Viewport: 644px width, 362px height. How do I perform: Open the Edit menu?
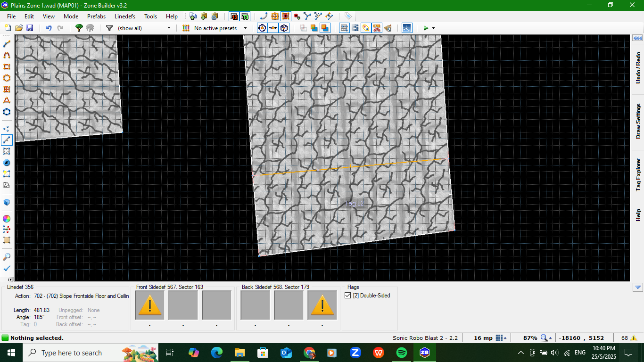29,16
